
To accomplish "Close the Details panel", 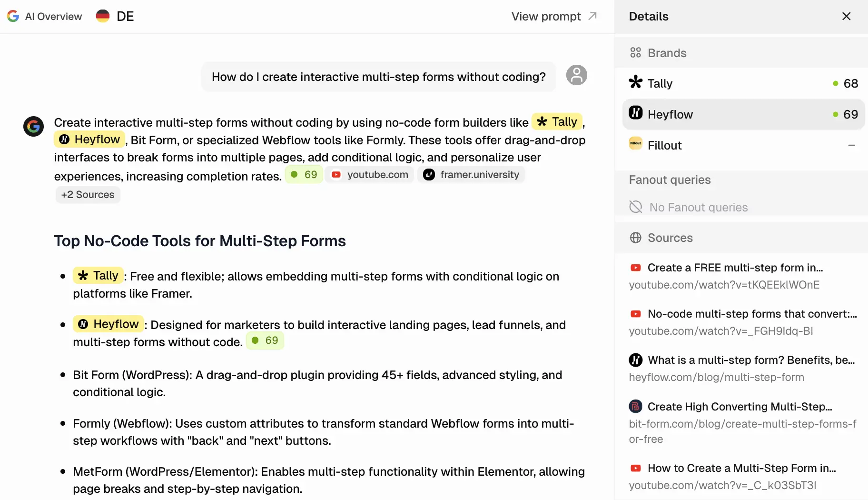I will pyautogui.click(x=846, y=16).
